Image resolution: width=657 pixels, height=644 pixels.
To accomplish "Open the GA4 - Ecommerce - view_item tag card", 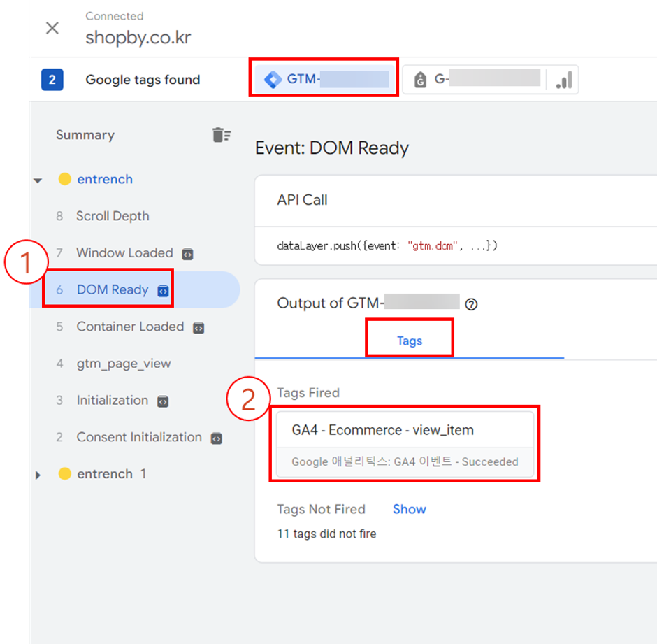I will click(405, 445).
